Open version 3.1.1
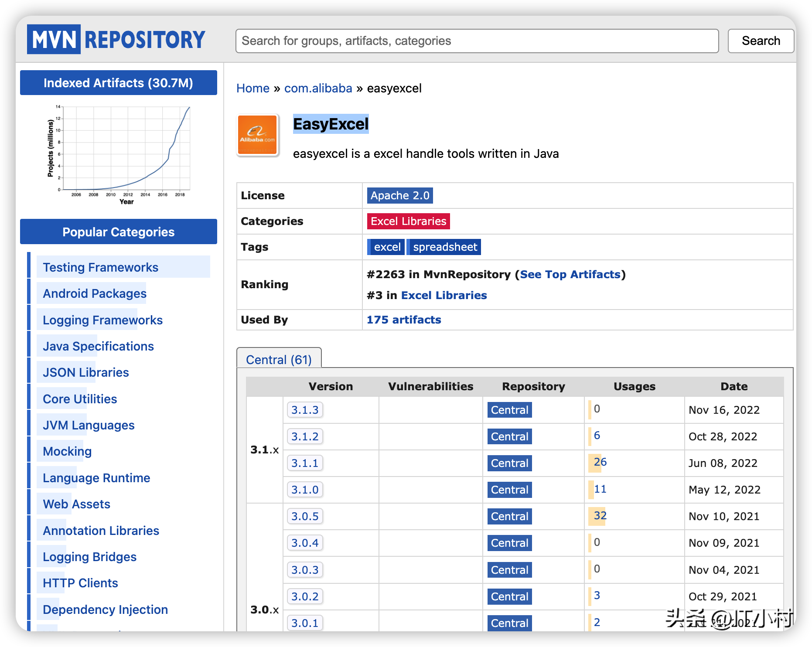Image resolution: width=812 pixels, height=647 pixels. point(305,463)
